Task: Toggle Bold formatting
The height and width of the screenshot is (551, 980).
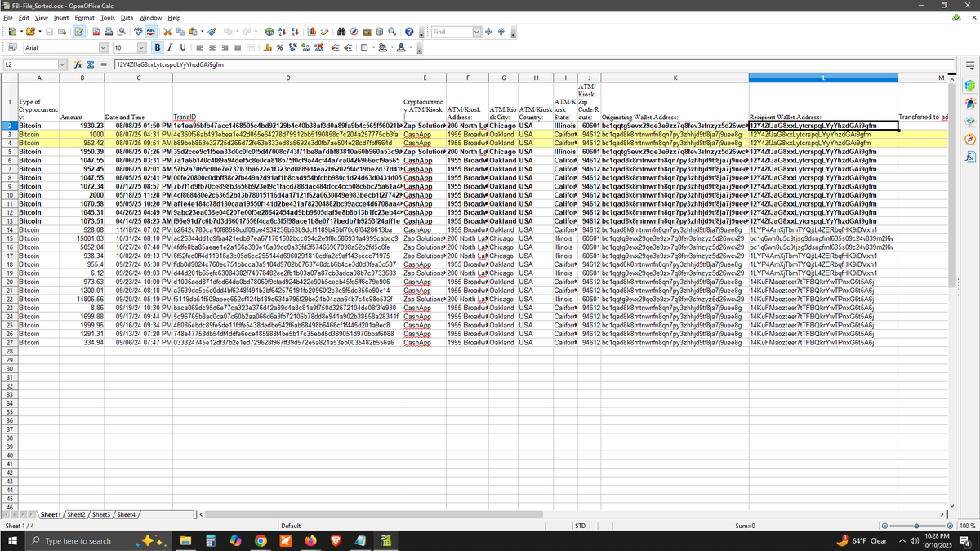Action: click(158, 48)
